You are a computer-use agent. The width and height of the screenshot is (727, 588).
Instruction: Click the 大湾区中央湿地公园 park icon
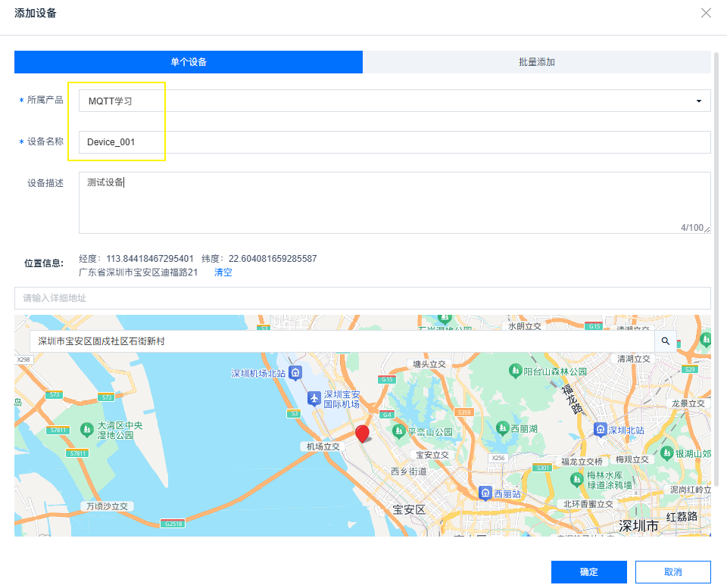point(87,430)
